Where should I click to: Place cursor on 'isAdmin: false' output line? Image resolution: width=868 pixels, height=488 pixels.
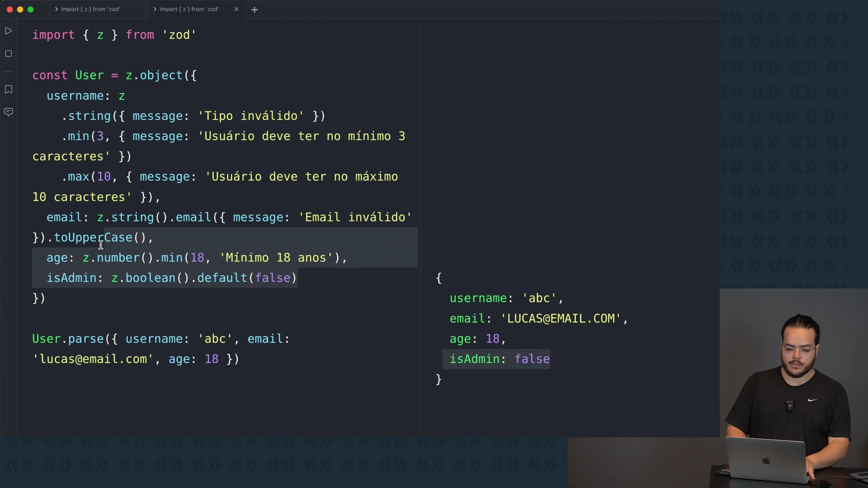(x=499, y=359)
